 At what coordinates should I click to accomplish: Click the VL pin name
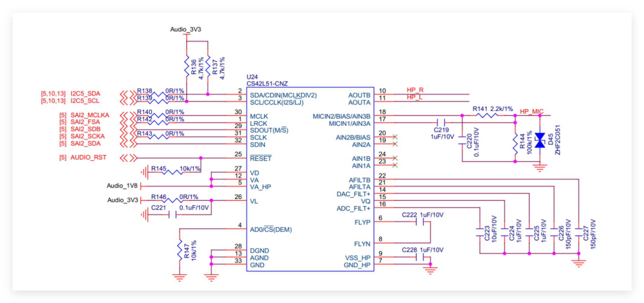(254, 201)
